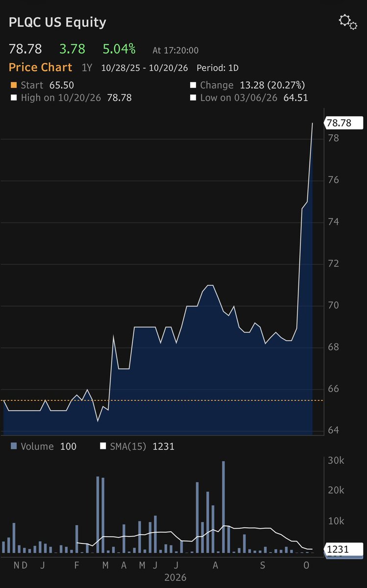Click the At 17:20:00 timestamp

(175, 50)
